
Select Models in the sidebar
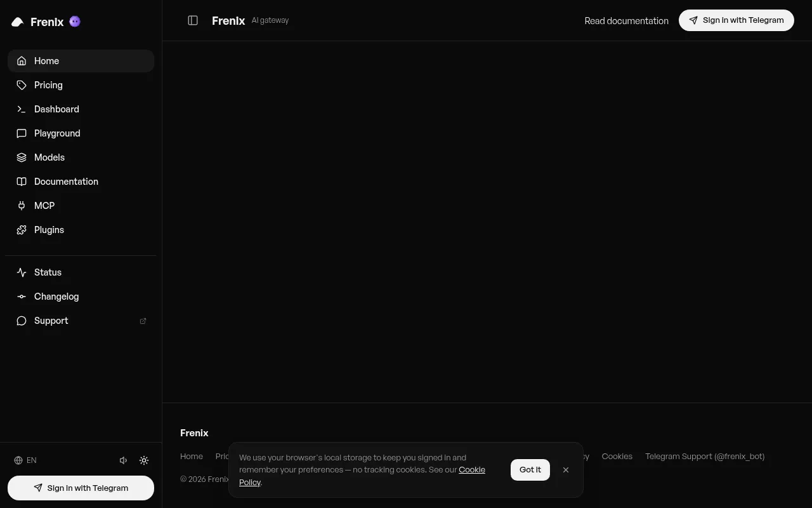(x=81, y=157)
